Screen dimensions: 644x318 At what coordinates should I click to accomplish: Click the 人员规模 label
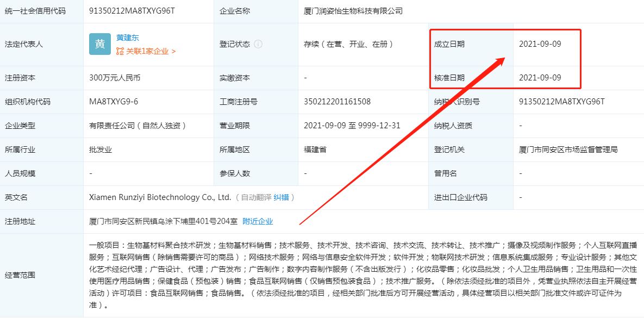[x=20, y=173]
